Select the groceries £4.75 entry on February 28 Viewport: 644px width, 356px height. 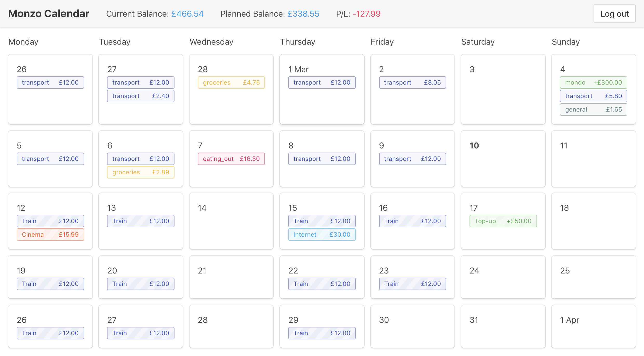(x=231, y=82)
